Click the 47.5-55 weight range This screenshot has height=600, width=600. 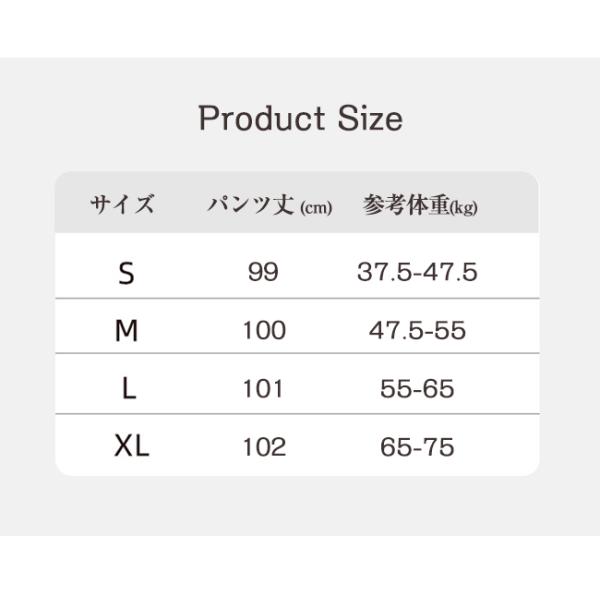point(417,330)
